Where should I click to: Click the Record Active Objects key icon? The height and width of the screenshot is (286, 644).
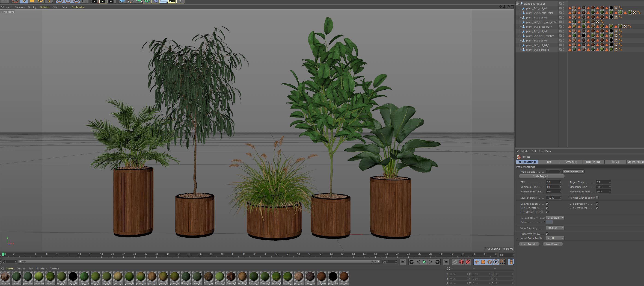455,262
